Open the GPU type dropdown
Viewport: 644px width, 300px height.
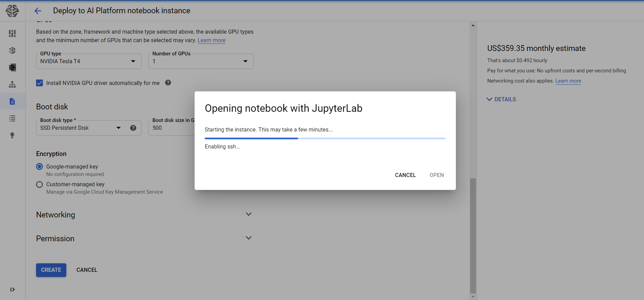pyautogui.click(x=89, y=61)
